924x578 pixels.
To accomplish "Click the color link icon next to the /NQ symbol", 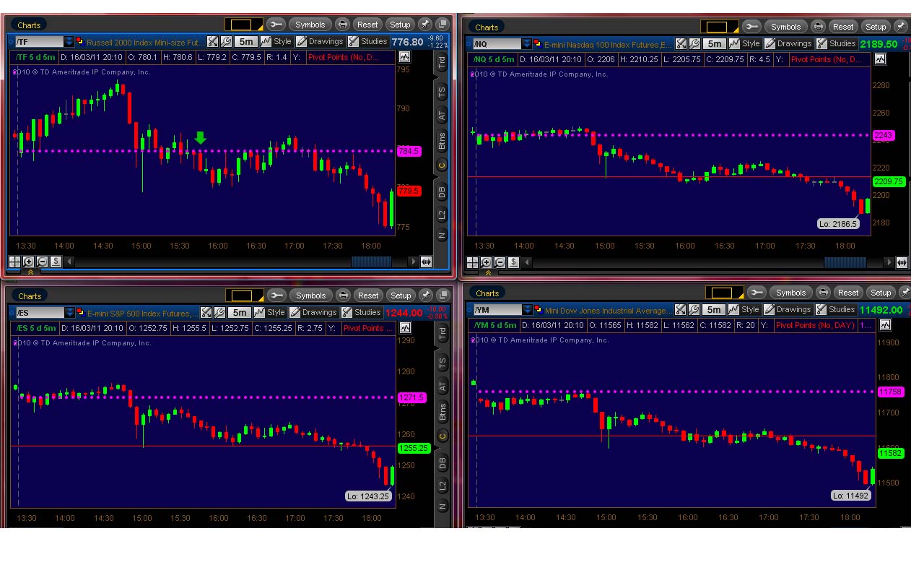I will coord(537,43).
